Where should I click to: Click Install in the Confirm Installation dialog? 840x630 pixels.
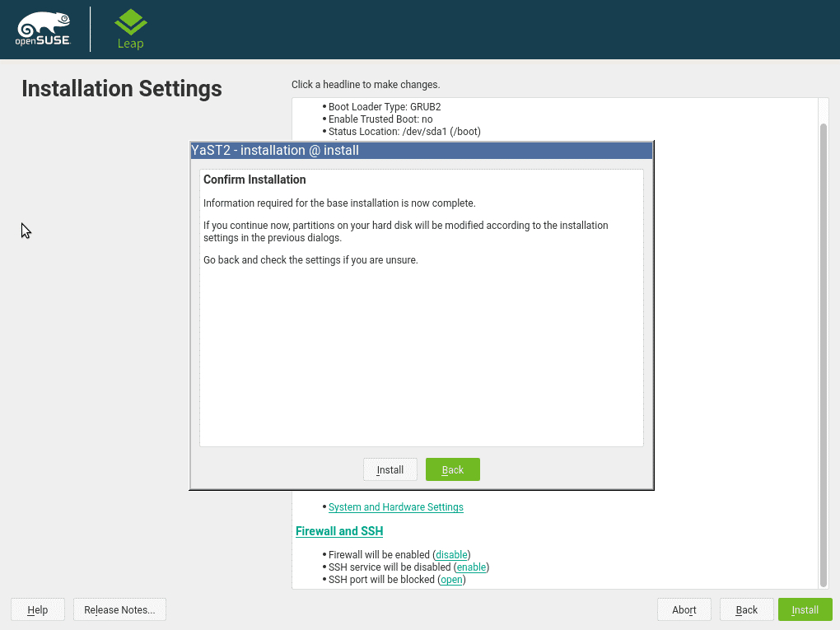click(x=390, y=469)
